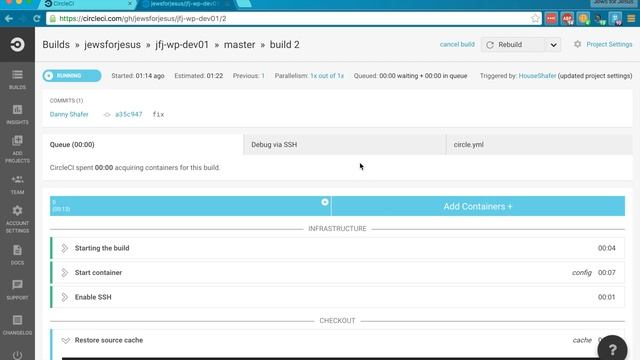
Task: Open the HouseShafer user link
Action: 537,76
